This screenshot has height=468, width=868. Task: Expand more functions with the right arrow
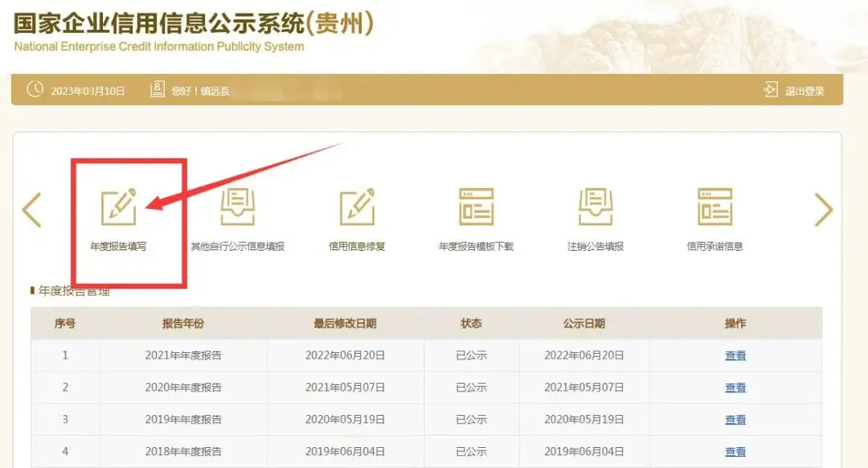pyautogui.click(x=825, y=211)
